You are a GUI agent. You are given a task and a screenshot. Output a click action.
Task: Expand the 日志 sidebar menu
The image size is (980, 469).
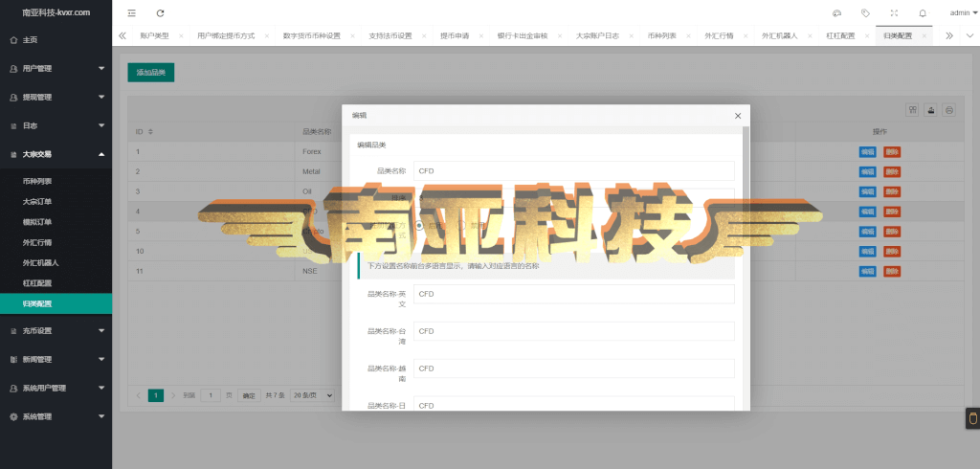point(56,125)
